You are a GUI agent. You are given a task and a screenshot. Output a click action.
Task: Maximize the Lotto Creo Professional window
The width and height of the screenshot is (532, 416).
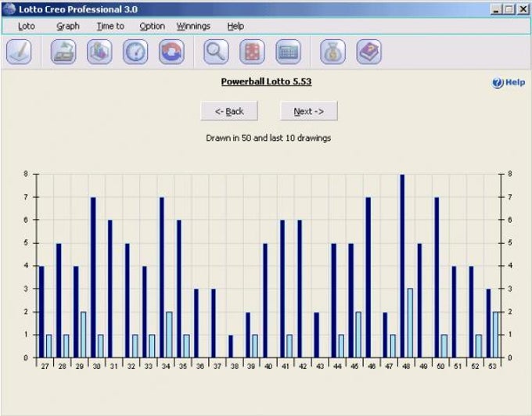tap(509, 9)
